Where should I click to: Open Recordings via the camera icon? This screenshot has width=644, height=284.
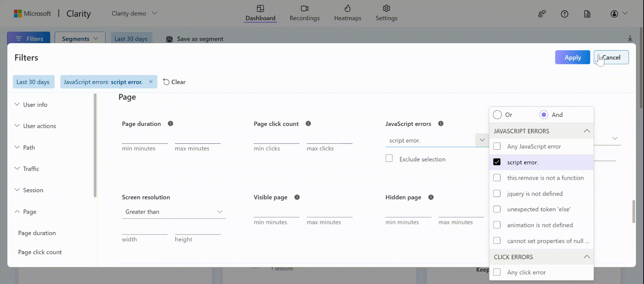tap(304, 8)
